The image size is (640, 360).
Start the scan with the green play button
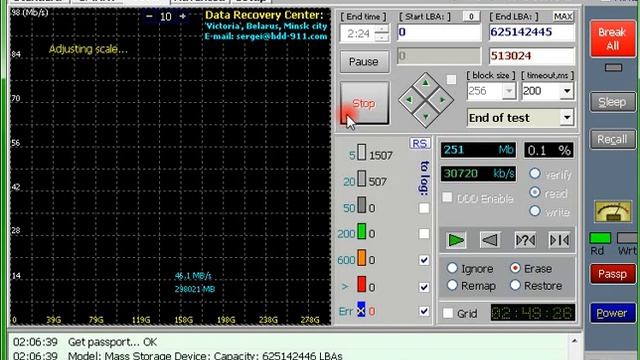(x=456, y=240)
